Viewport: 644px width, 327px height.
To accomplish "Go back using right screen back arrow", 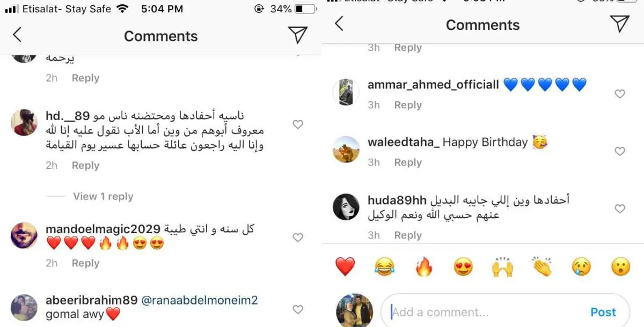I will (x=339, y=24).
